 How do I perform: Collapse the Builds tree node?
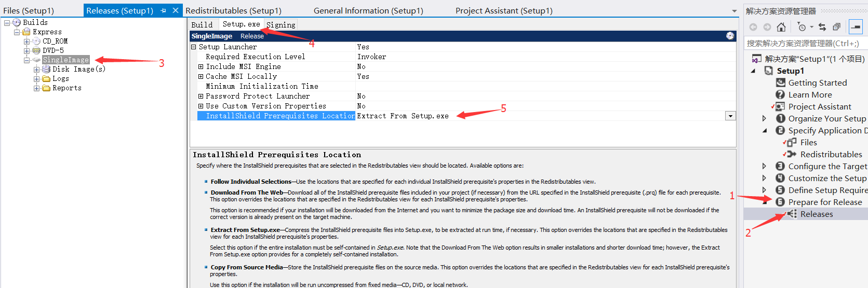pos(7,22)
